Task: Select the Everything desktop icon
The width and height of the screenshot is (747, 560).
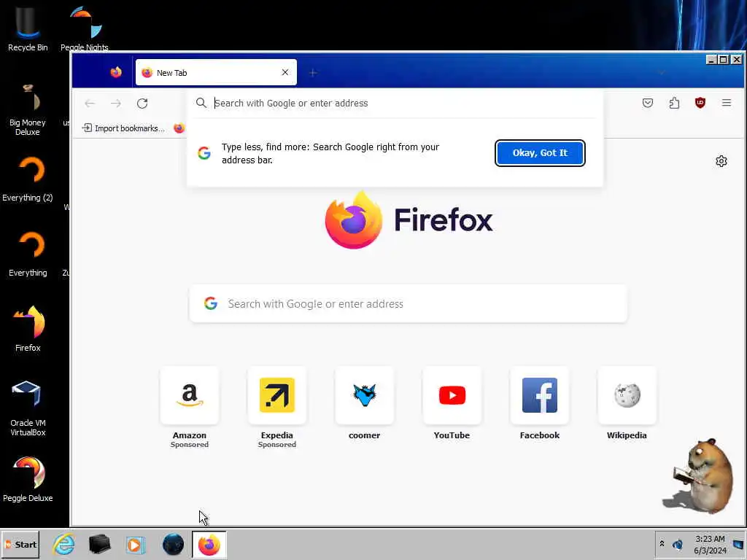Action: [28, 254]
